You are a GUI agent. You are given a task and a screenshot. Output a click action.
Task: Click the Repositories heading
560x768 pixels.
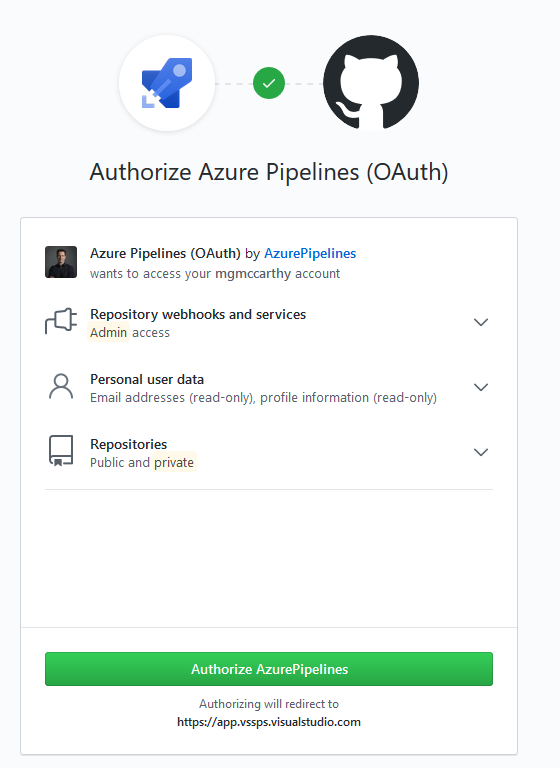128,444
